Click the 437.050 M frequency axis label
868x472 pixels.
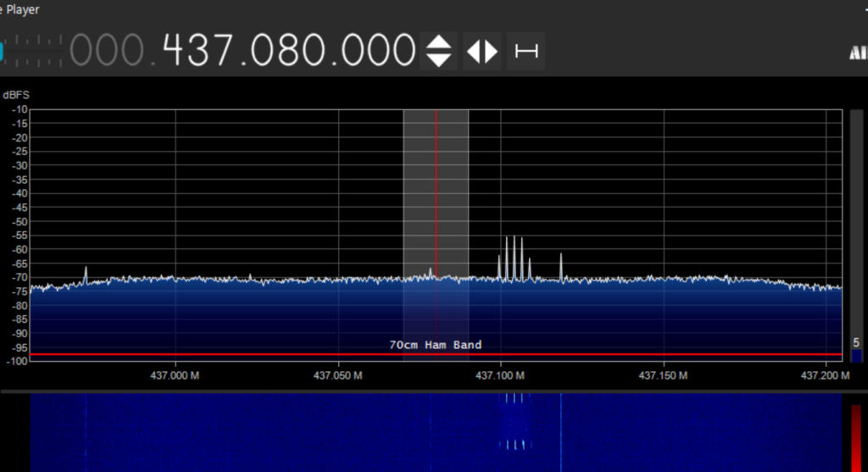pos(337,375)
